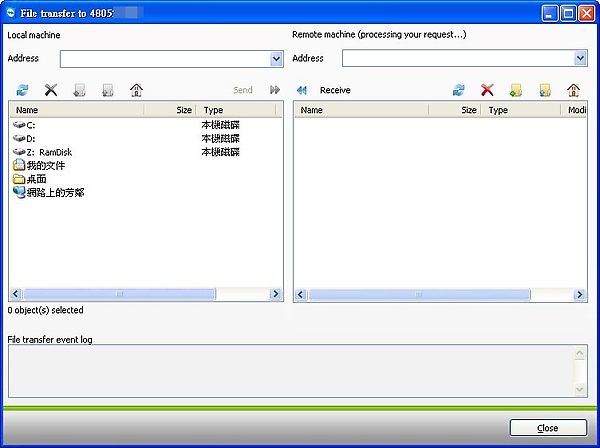Image resolution: width=600 pixels, height=448 pixels.
Task: Click the red remote delete icon
Action: tap(487, 90)
